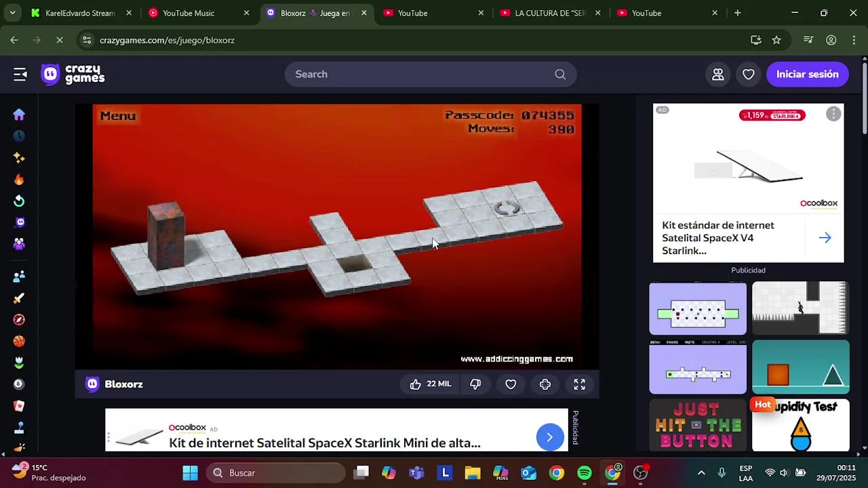Screen dimensions: 868x488
Task: Go to Home in the sidebar
Action: 19,115
